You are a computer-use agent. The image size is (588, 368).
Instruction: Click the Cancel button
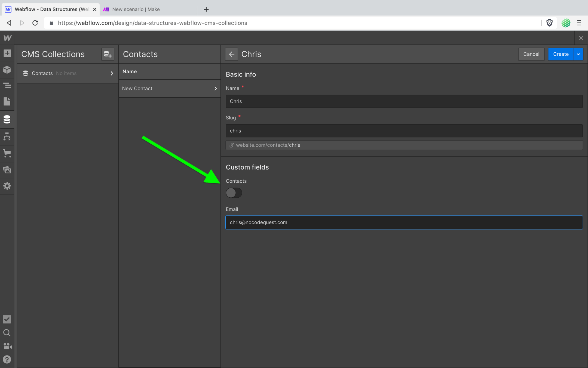[531, 54]
